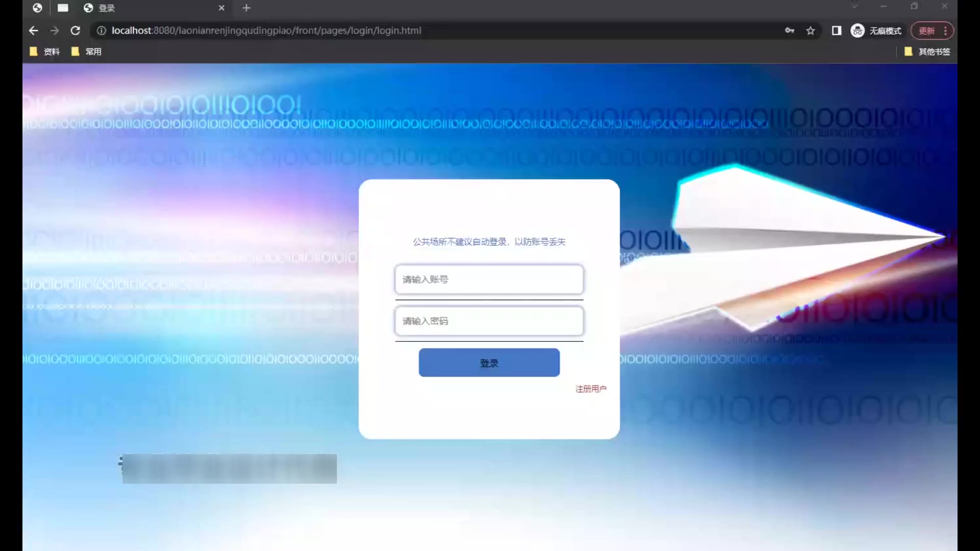Reload the page with refresh icon
The image size is (980, 551).
76,31
